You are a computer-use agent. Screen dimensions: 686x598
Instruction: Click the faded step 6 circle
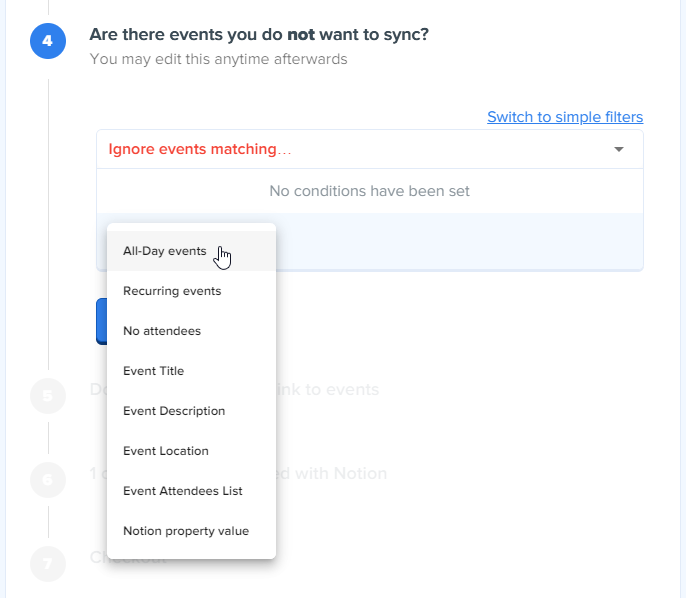[48, 480]
